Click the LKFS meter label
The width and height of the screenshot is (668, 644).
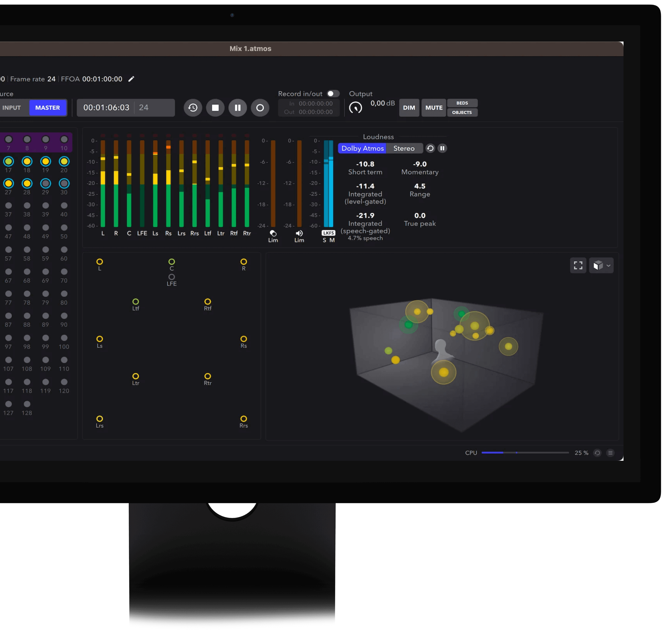(329, 233)
